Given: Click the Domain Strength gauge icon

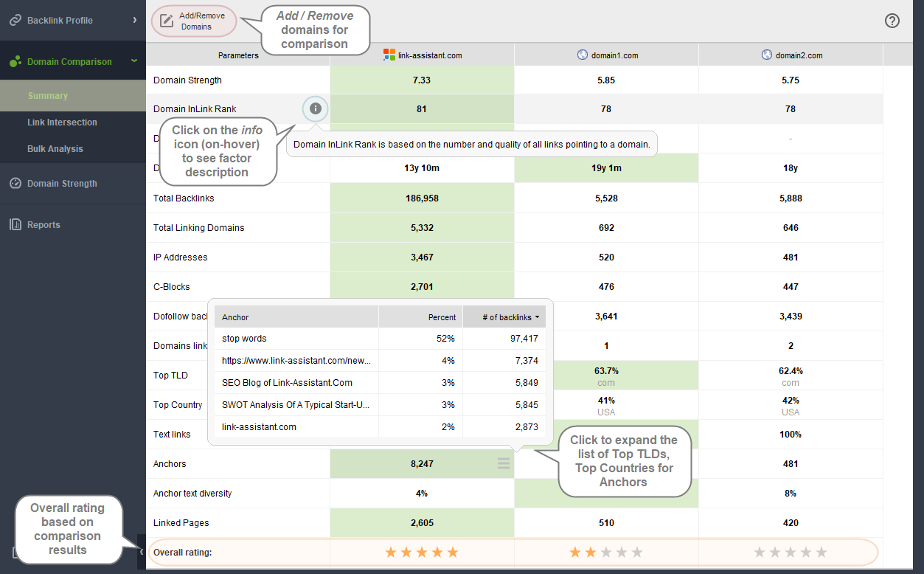Looking at the screenshot, I should click(x=15, y=184).
